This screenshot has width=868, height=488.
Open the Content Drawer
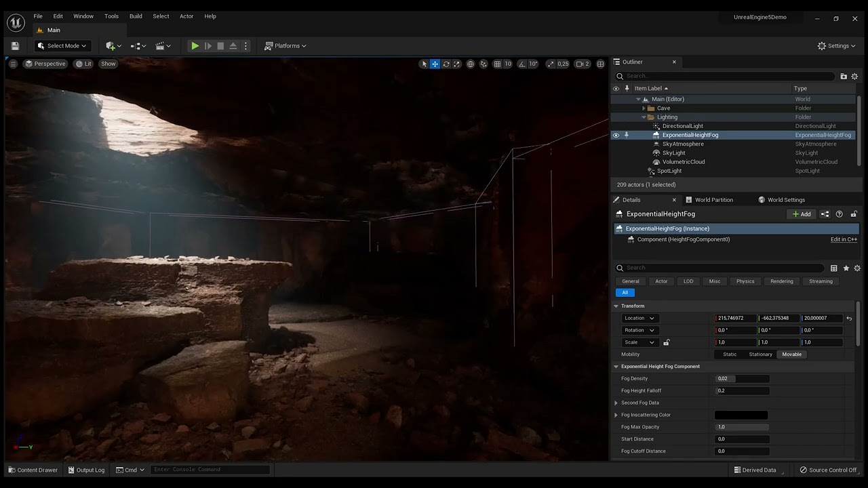click(x=33, y=470)
